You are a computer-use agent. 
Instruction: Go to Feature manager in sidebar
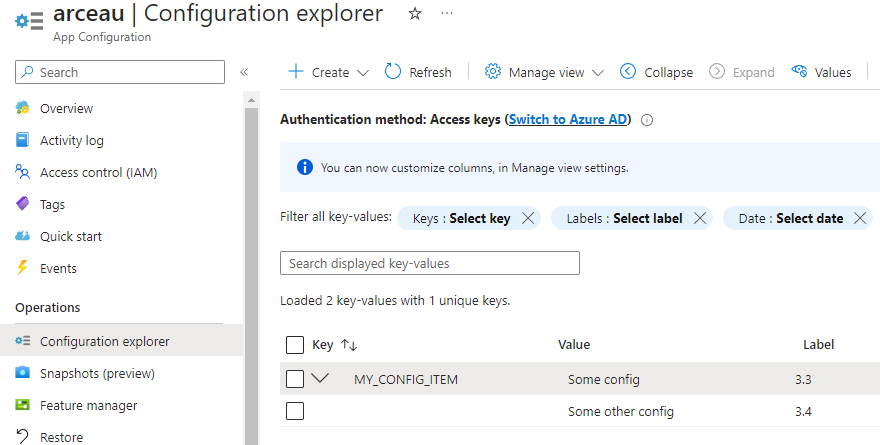[x=88, y=405]
